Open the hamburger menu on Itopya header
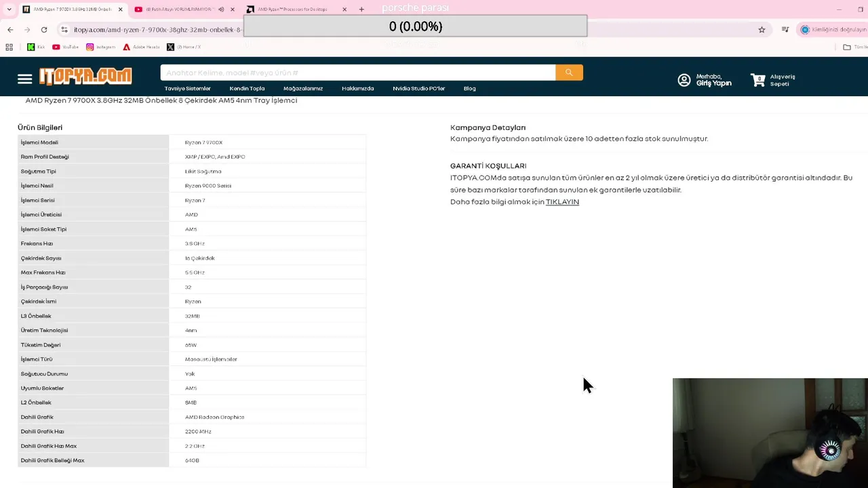 (x=25, y=79)
